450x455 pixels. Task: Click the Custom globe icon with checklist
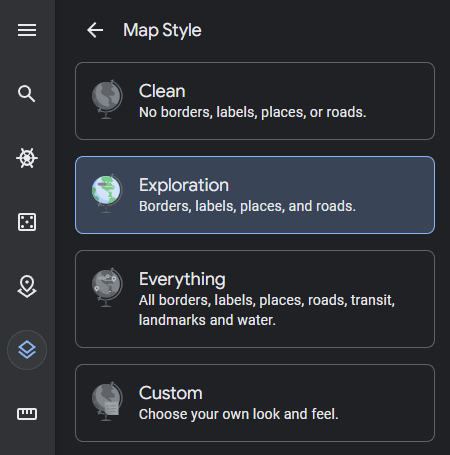107,401
